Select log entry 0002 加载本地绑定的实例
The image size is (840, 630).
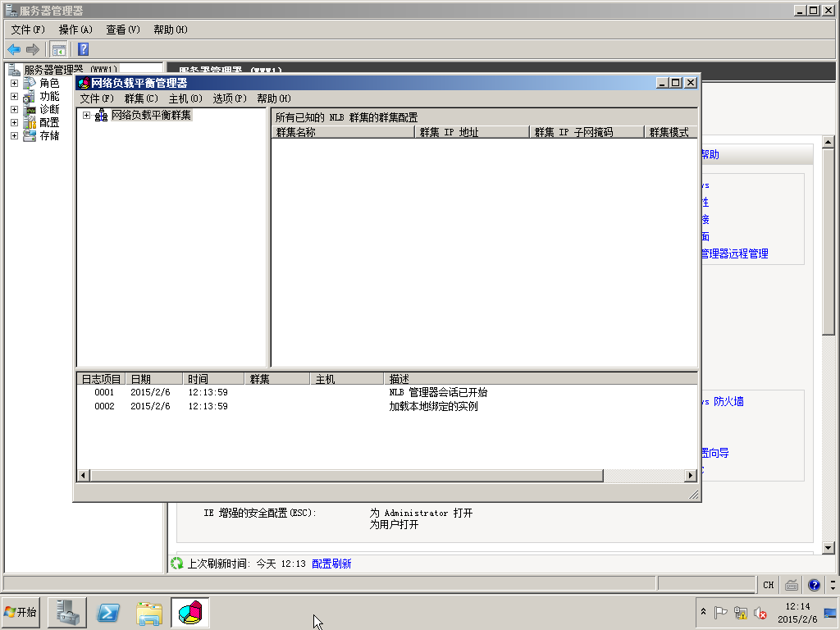click(x=387, y=406)
